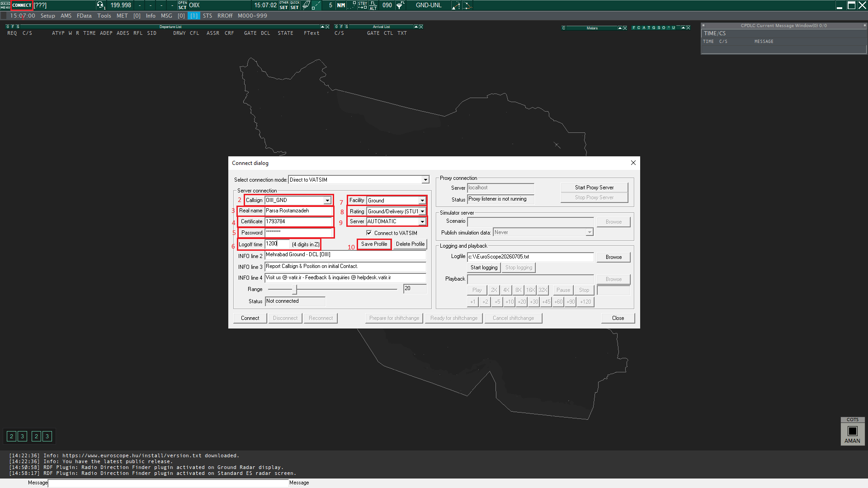
Task: Click the FL ALT altitude icon
Action: point(373,5)
